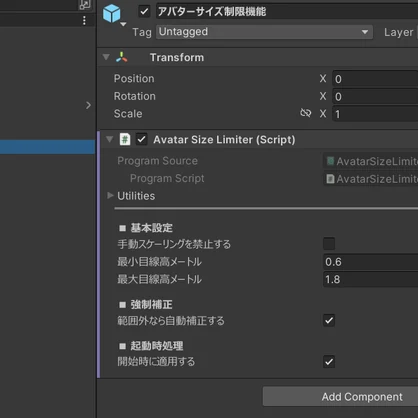Click the 基本設定 section header
Viewport: 418px width, 418px height.
pyautogui.click(x=146, y=228)
